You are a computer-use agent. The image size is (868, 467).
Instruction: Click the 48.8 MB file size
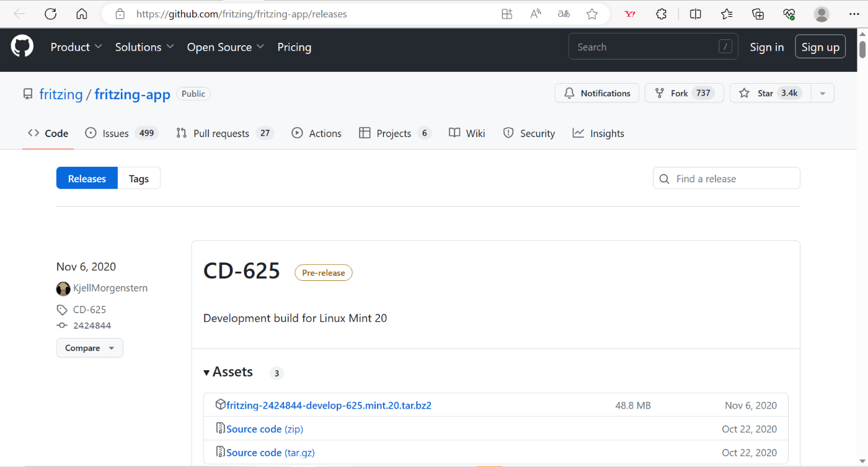pyautogui.click(x=633, y=406)
